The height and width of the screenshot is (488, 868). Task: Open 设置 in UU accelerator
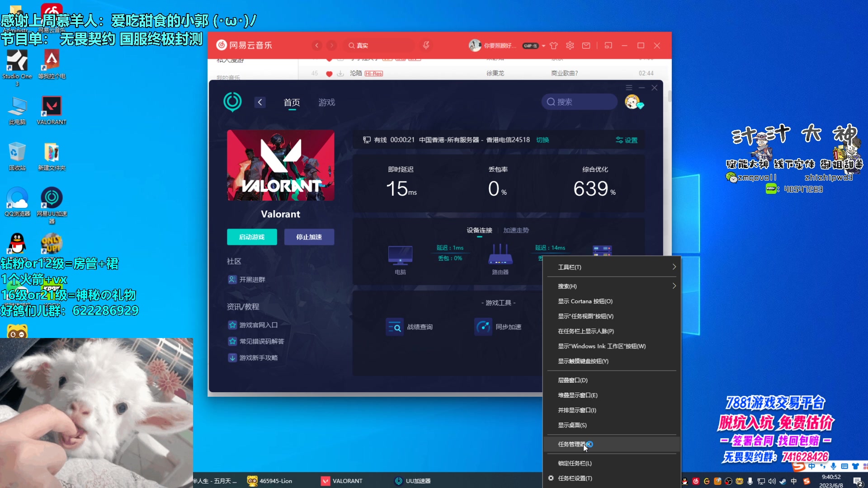pyautogui.click(x=627, y=140)
